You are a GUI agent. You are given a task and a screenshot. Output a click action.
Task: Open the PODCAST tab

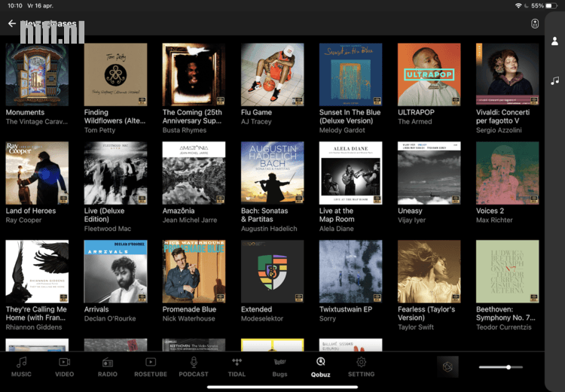pyautogui.click(x=194, y=367)
